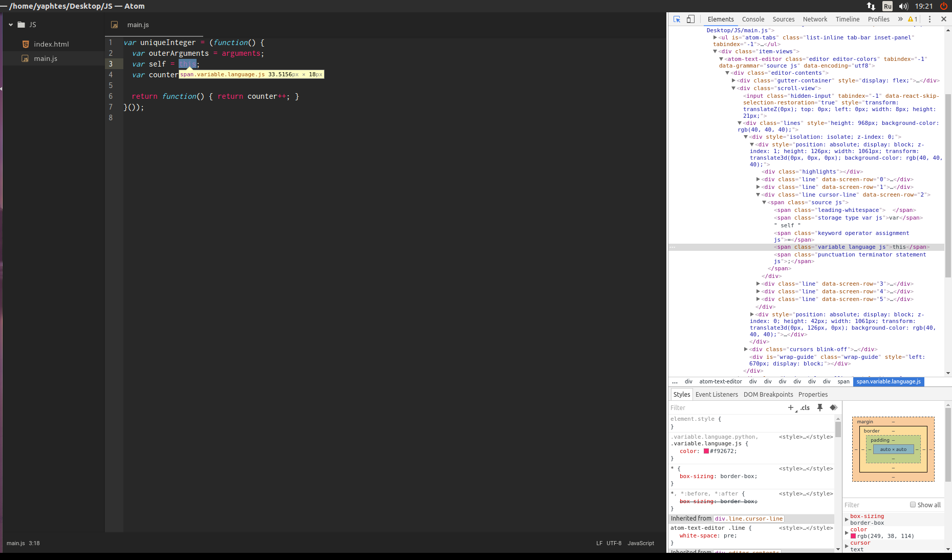Collapse the JS project folder chevron
Screen dimensions: 952x560
[x=11, y=25]
